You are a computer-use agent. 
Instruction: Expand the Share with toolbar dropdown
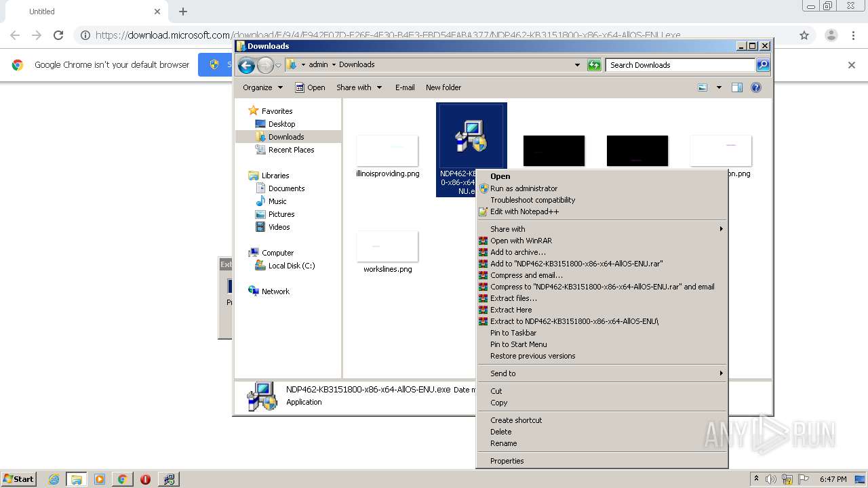(359, 87)
